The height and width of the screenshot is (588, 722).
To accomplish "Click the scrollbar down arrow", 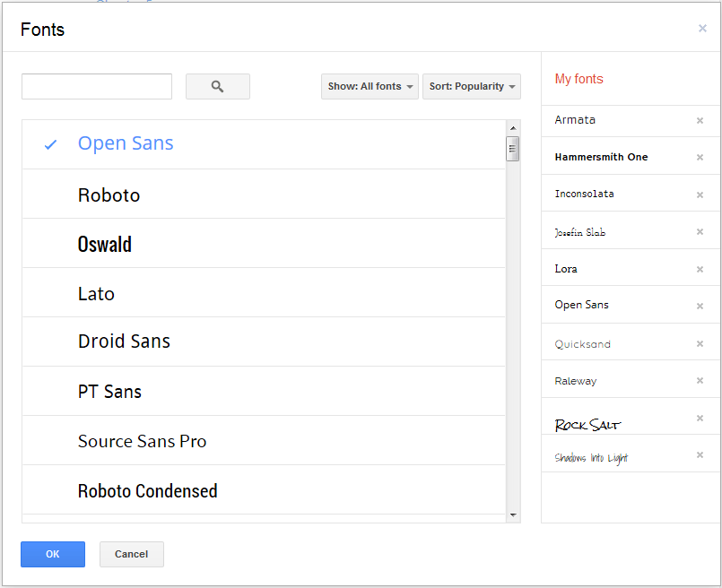I will [513, 514].
